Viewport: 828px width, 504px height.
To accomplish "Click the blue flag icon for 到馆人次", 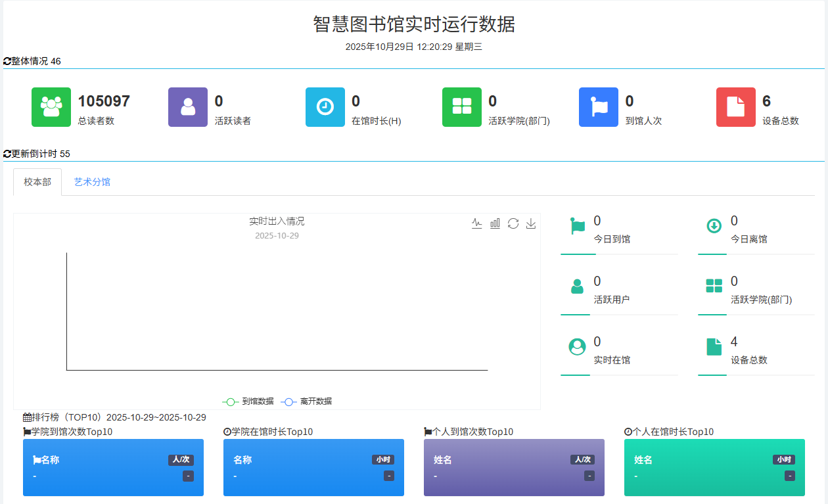I will (x=599, y=107).
